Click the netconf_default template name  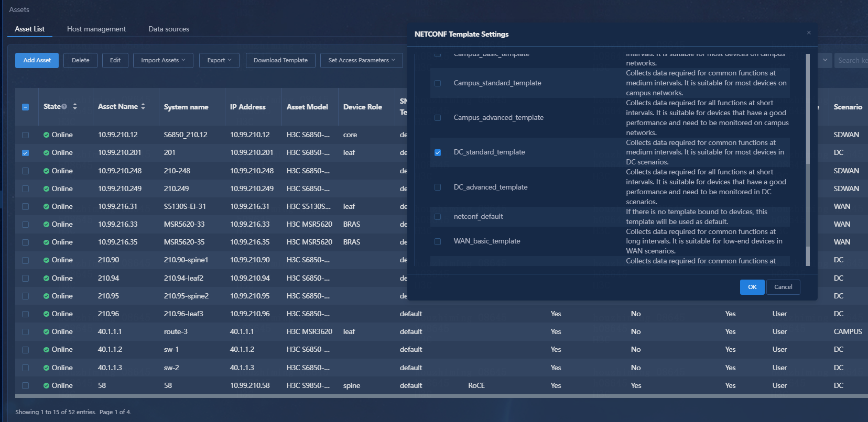(x=479, y=217)
